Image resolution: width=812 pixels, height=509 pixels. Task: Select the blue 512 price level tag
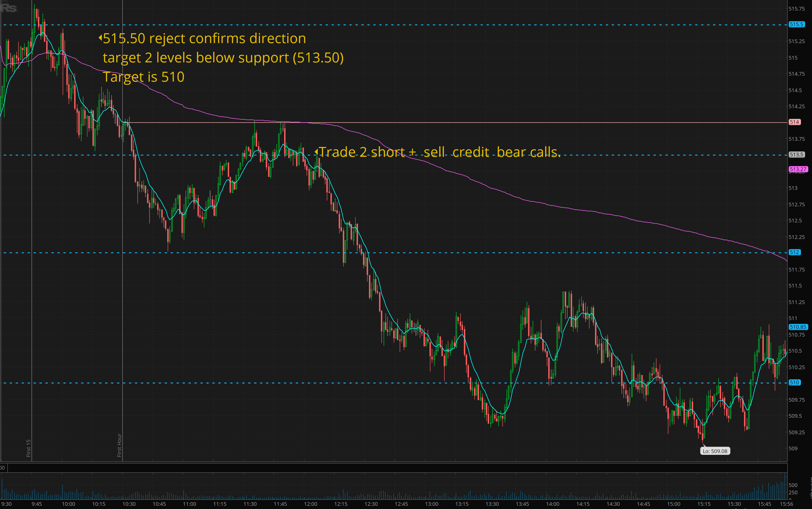coord(795,252)
